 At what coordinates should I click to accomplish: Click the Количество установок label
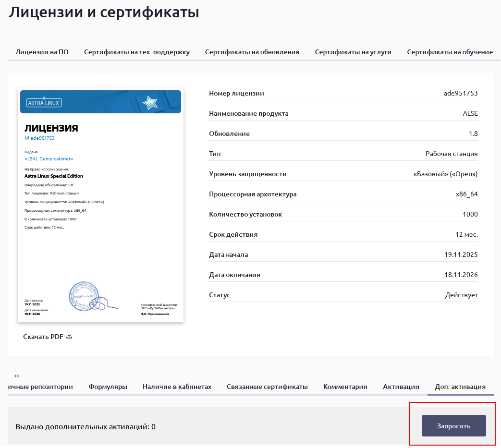point(245,214)
